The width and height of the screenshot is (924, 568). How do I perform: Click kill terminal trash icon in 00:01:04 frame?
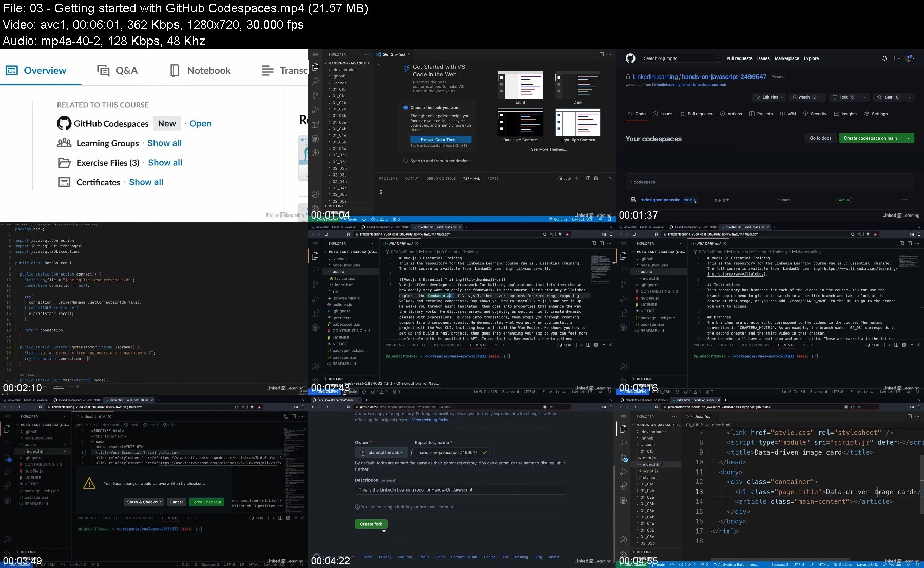(596, 178)
